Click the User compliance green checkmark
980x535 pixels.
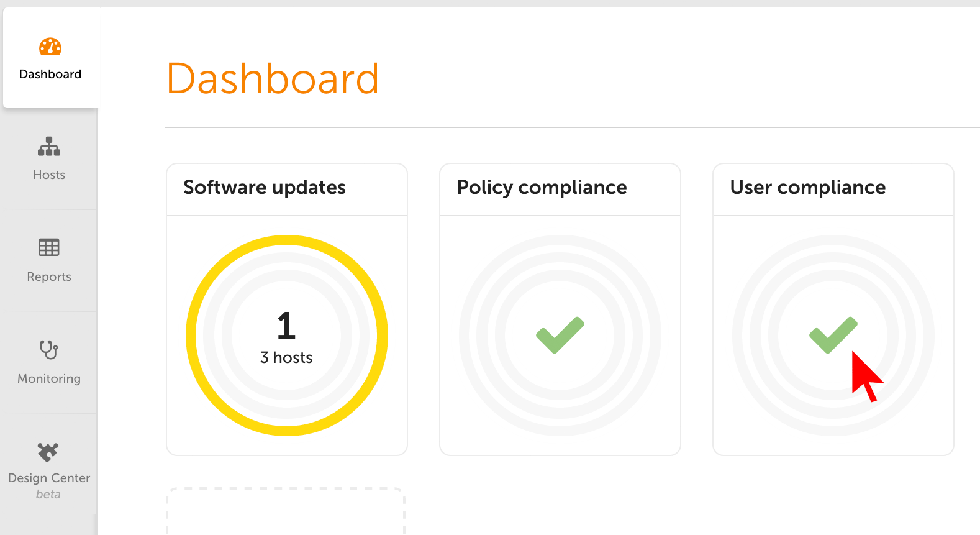click(x=833, y=335)
